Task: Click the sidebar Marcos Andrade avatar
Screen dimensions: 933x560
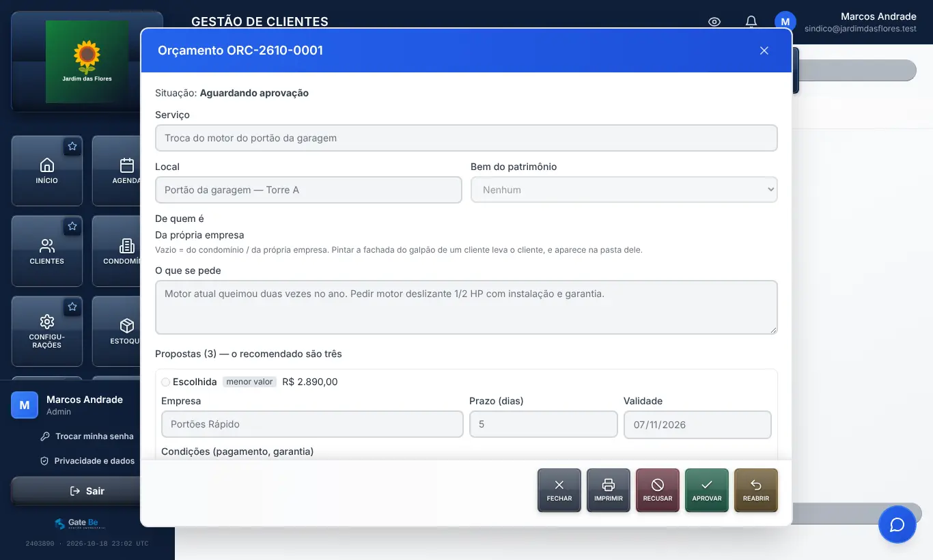Action: tap(25, 405)
